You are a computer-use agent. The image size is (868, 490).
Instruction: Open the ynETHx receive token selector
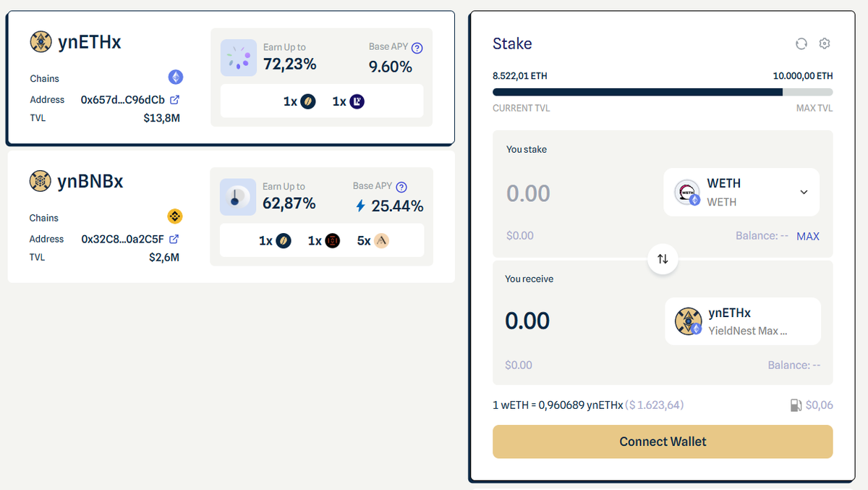[742, 321]
